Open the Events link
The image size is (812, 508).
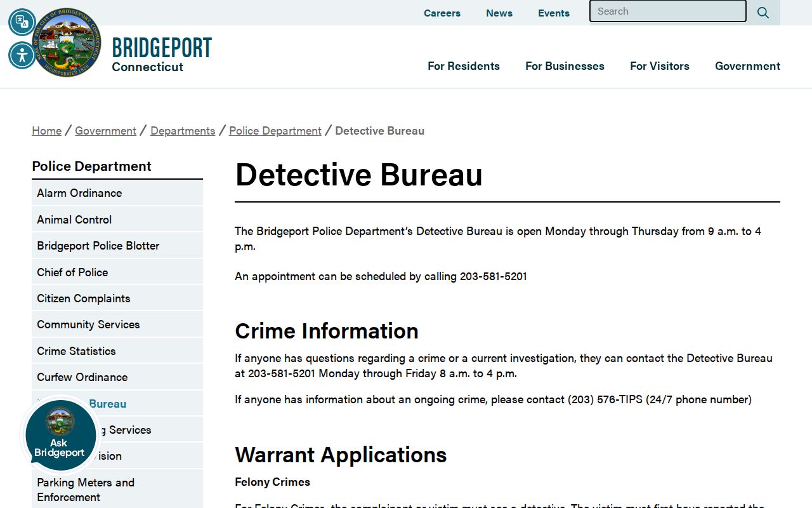[x=554, y=13]
